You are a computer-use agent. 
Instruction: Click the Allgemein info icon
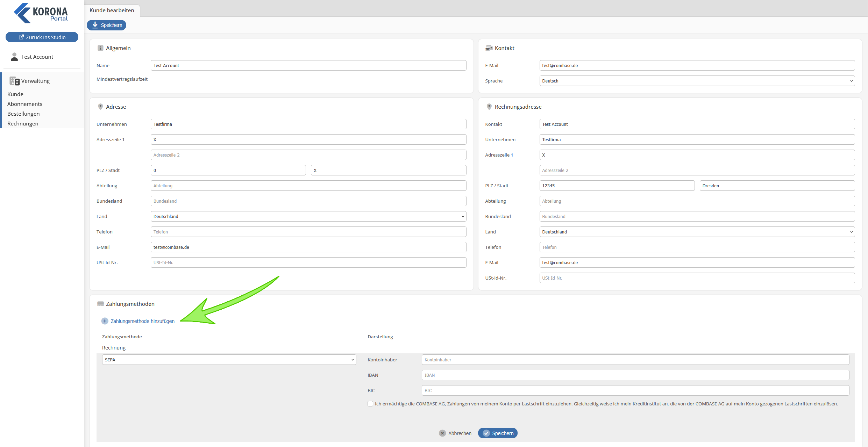[100, 48]
